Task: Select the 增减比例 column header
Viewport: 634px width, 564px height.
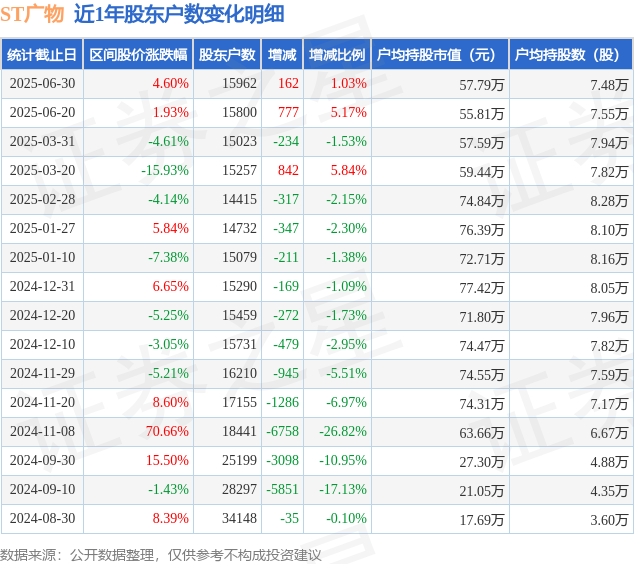Action: [337, 55]
